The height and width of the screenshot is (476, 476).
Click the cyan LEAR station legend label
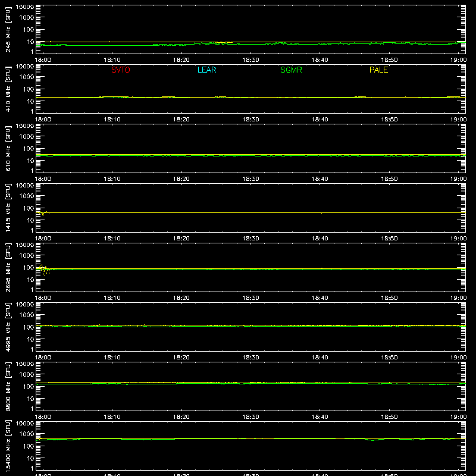(x=206, y=70)
